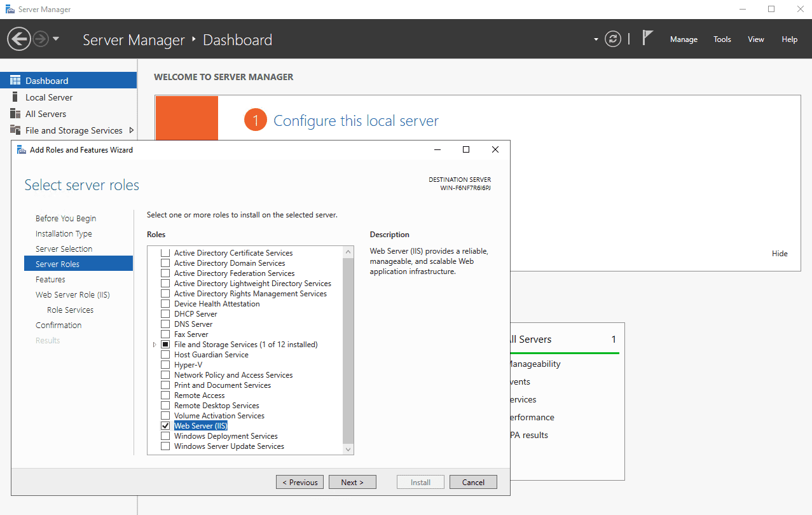
Task: Open the Tools menu
Action: (722, 39)
